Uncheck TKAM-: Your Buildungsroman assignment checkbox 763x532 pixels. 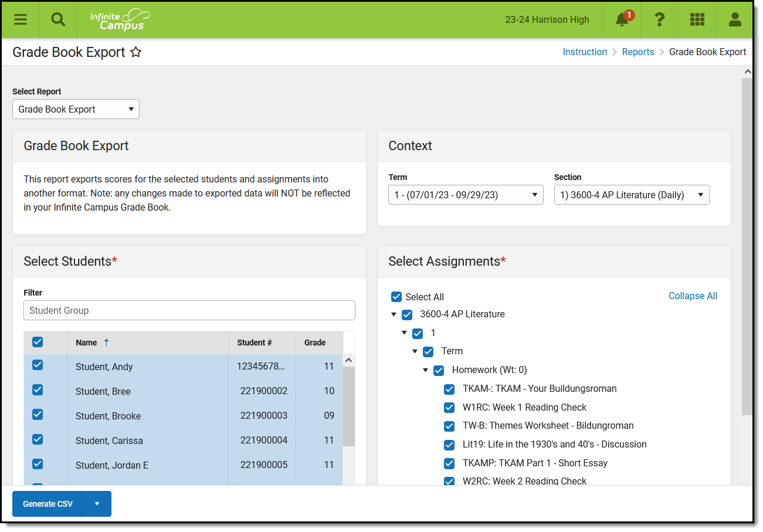coord(449,389)
